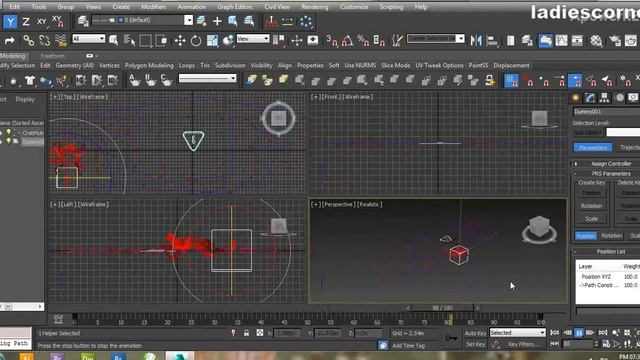The image size is (640, 360).
Task: Enable XY plane axis constraint
Action: coord(42,22)
